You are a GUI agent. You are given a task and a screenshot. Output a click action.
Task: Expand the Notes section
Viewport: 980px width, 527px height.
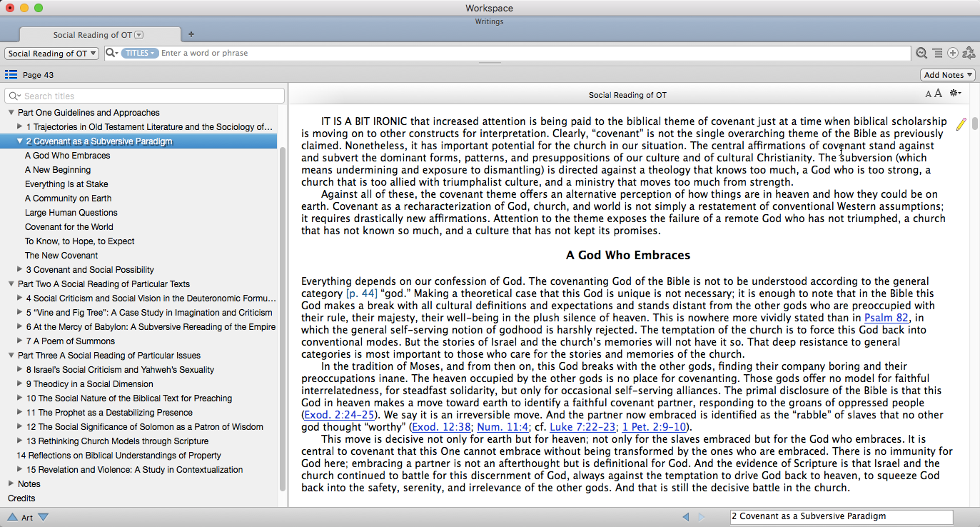click(x=11, y=484)
